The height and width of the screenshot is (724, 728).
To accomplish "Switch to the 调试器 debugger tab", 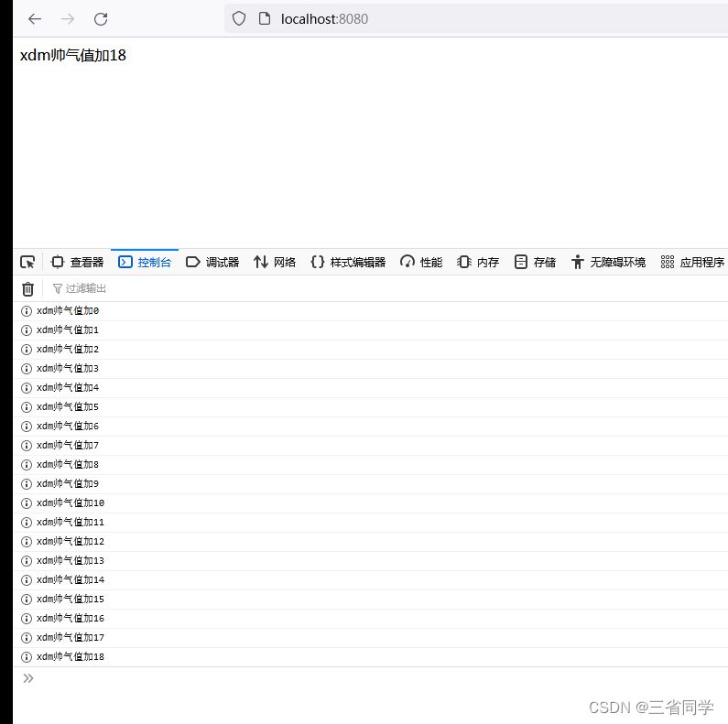I will click(212, 262).
